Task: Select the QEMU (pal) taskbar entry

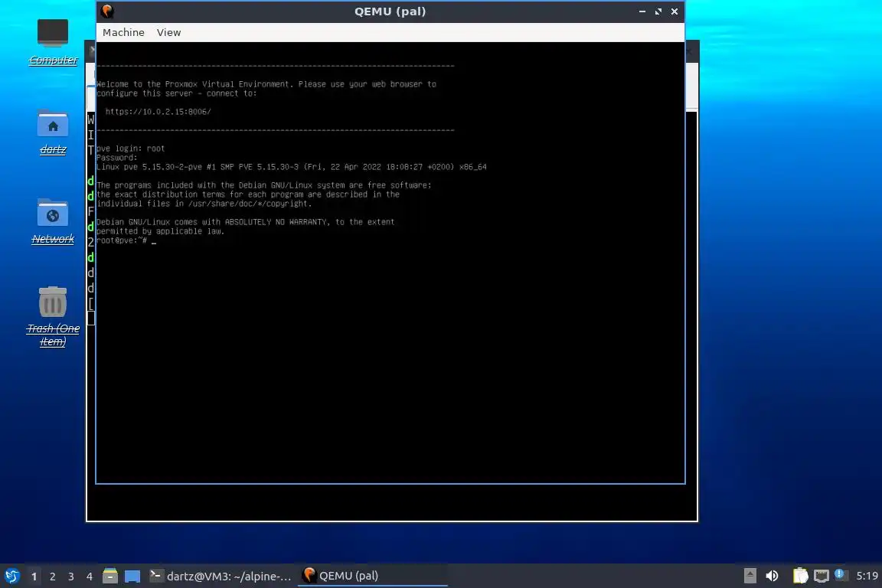Action: click(372, 576)
